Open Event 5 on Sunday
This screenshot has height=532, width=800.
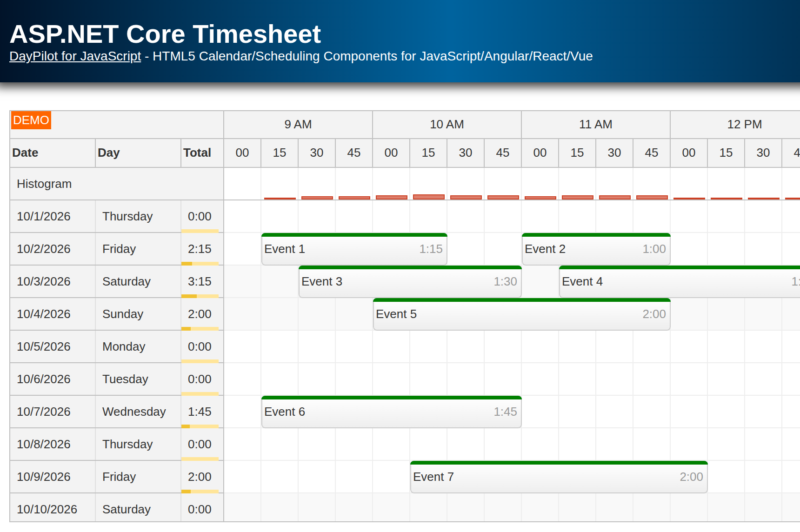click(x=522, y=314)
